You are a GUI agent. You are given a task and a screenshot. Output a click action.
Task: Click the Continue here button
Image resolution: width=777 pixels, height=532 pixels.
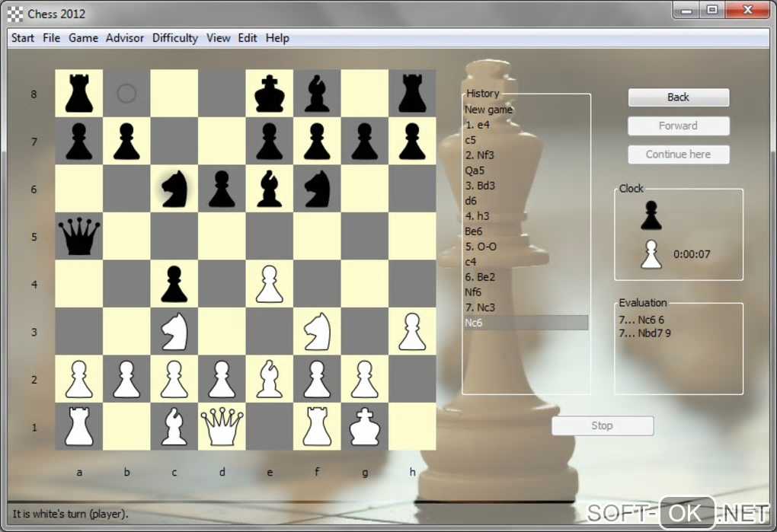click(679, 155)
